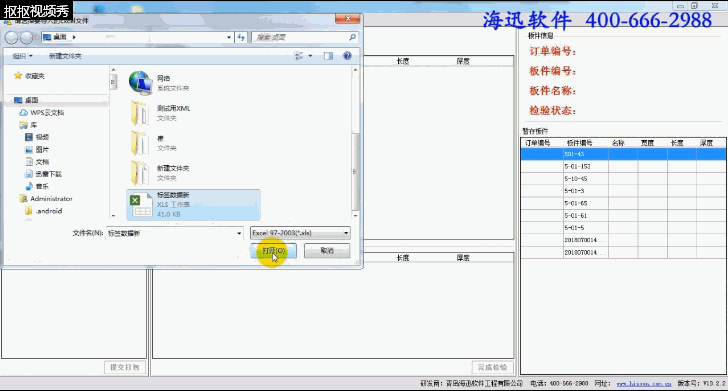This screenshot has width=728, height=391.
Task: Click the 取消 cancel button
Action: click(327, 251)
